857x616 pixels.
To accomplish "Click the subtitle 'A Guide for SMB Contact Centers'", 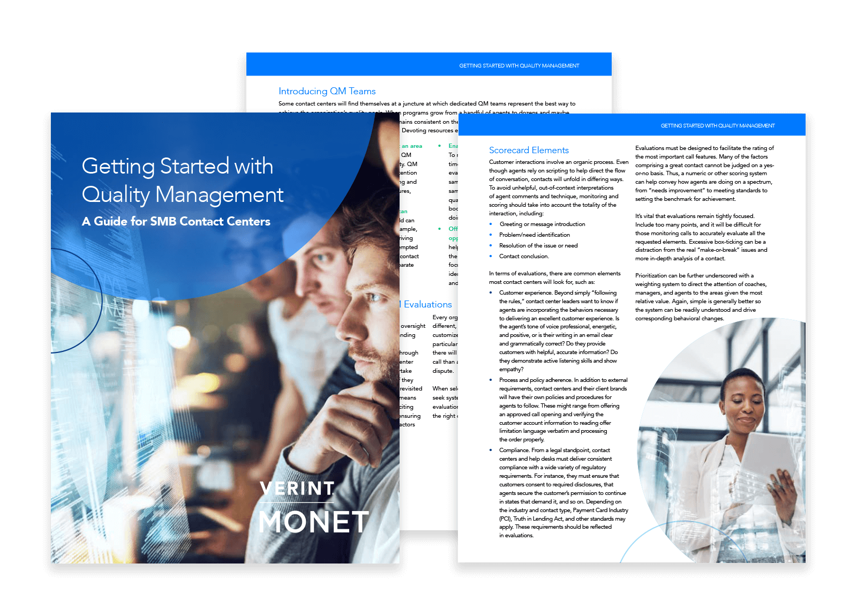I will tap(176, 221).
